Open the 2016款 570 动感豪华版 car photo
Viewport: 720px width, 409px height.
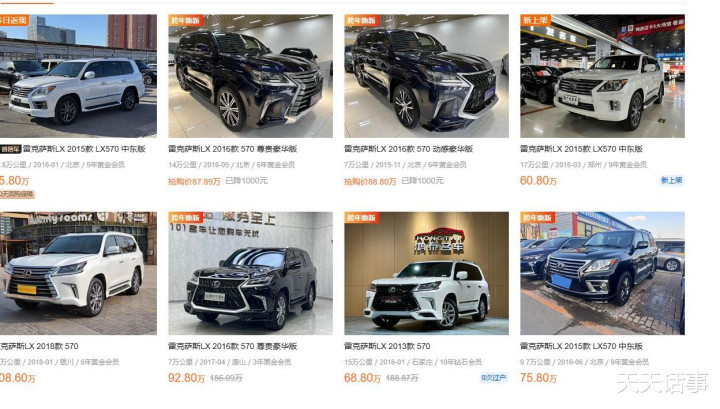coord(427,76)
